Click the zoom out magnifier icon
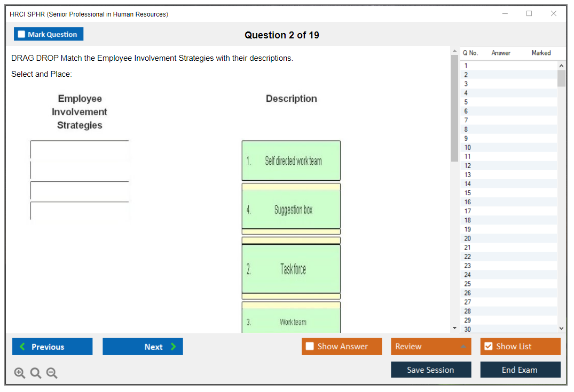The height and width of the screenshot is (392, 574). pos(52,373)
